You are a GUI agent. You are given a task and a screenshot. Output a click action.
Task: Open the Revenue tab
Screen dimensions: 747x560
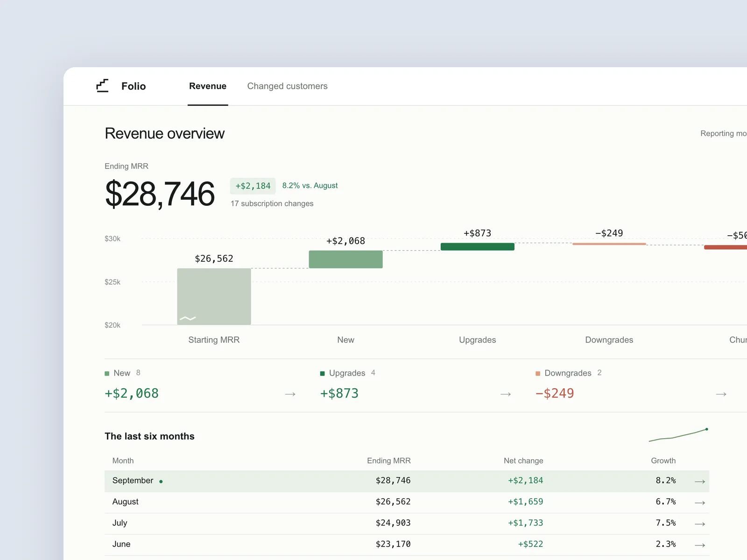pyautogui.click(x=208, y=86)
